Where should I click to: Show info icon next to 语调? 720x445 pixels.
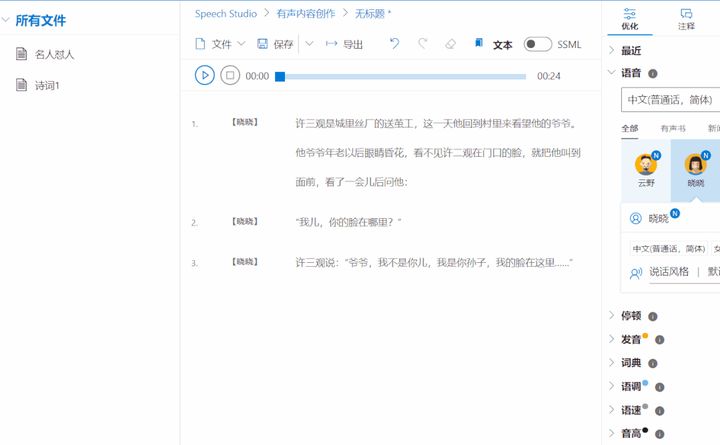point(659,387)
